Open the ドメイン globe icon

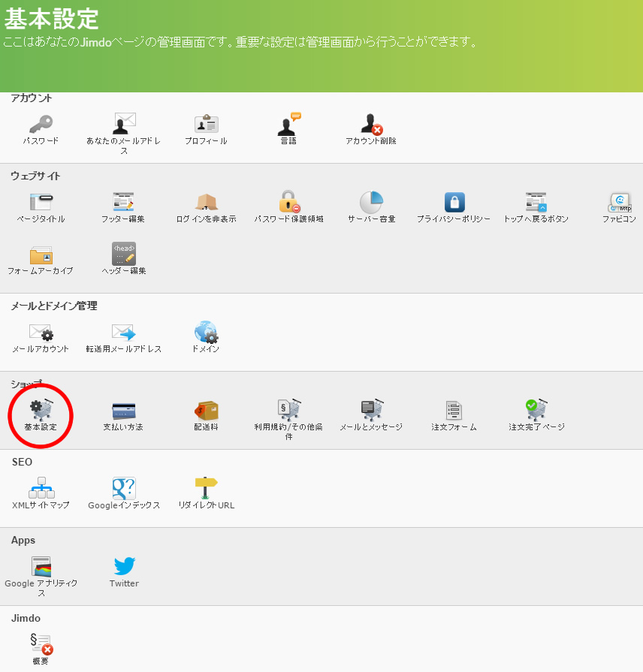click(206, 332)
